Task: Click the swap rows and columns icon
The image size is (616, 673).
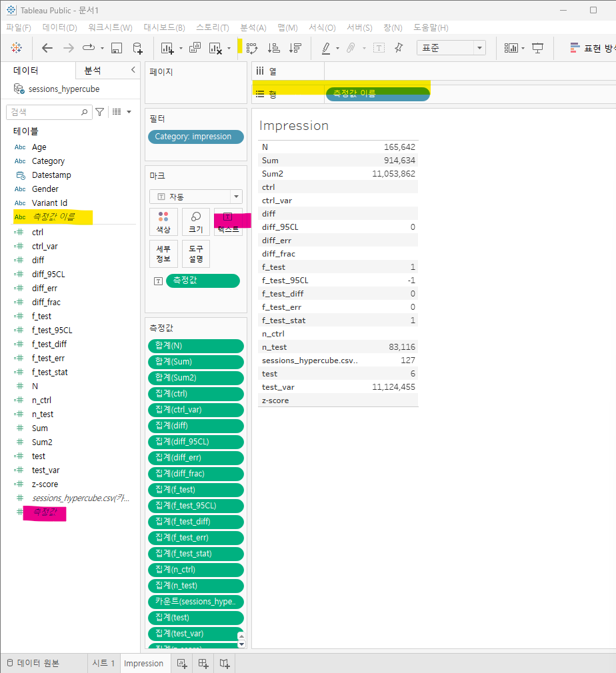Action: 252,48
